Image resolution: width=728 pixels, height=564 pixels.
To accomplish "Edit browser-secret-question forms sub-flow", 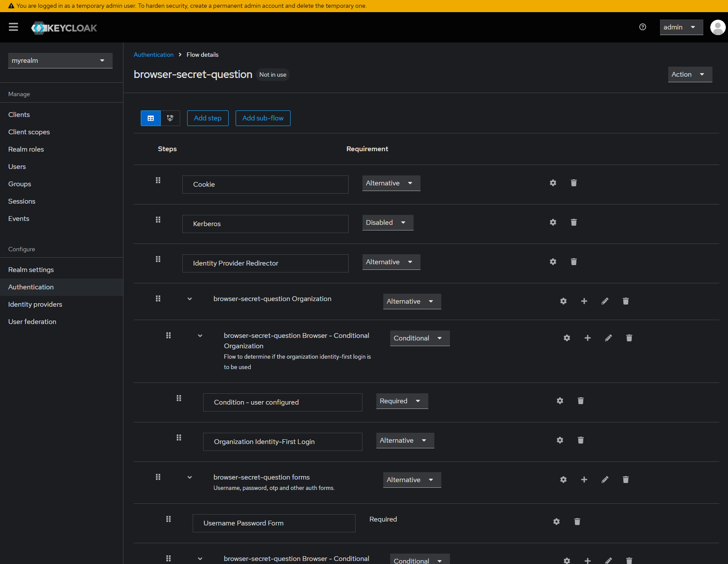I will [x=605, y=480].
